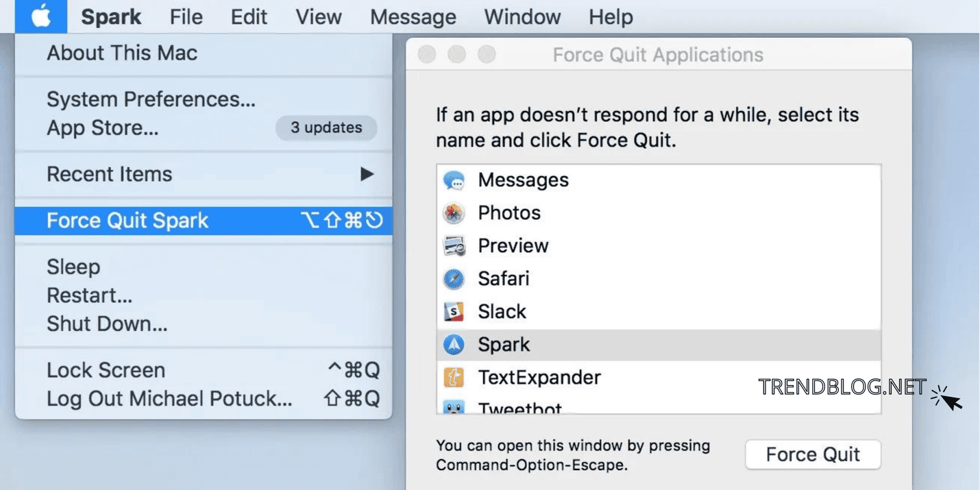The image size is (980, 490).
Task: Expand the Recent Items submenu arrow
Action: point(367,174)
